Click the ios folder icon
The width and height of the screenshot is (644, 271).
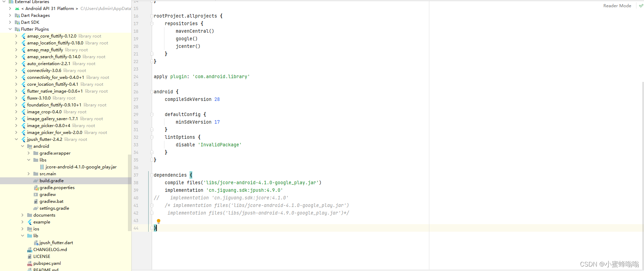point(30,229)
